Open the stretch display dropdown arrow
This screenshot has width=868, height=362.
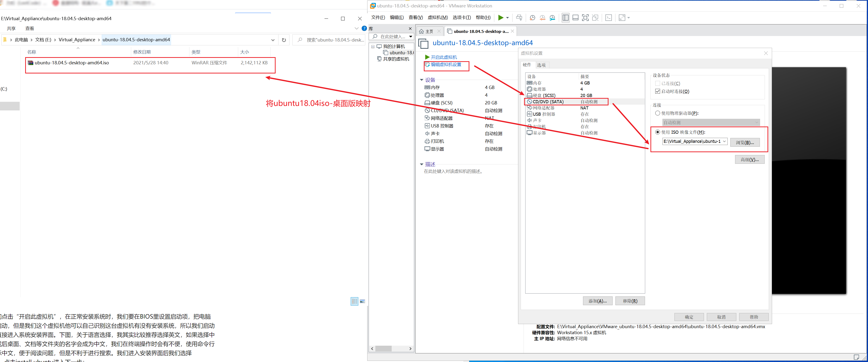[x=629, y=18]
